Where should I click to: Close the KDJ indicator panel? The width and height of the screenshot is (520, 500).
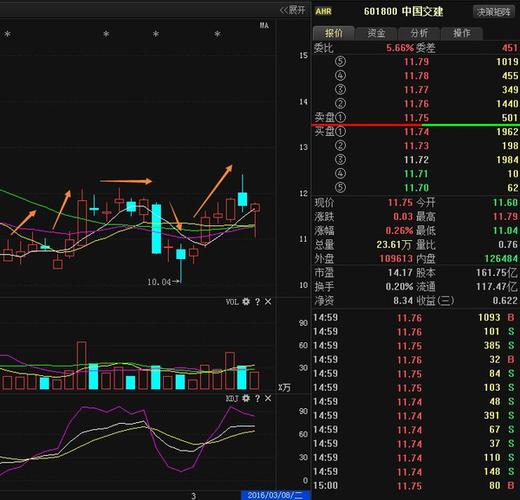268,398
